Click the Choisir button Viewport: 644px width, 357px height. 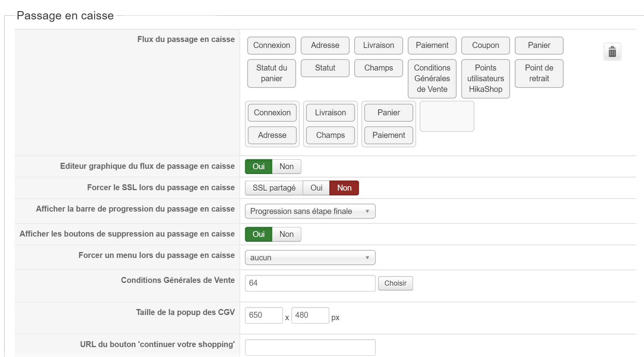click(x=395, y=283)
